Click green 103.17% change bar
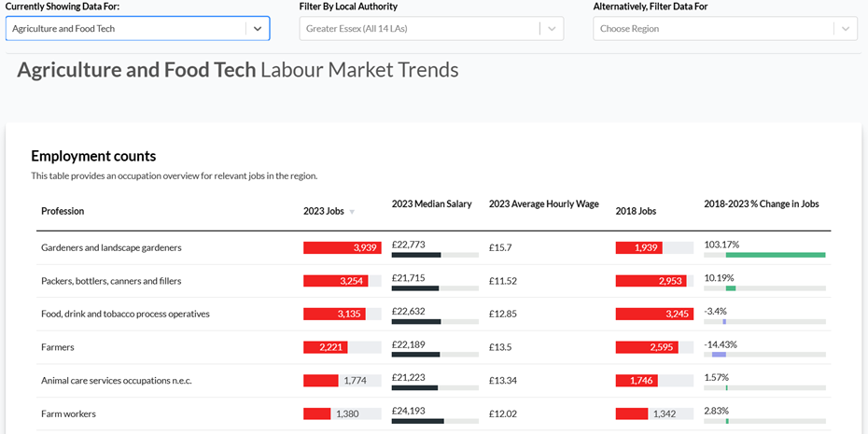 coord(776,255)
